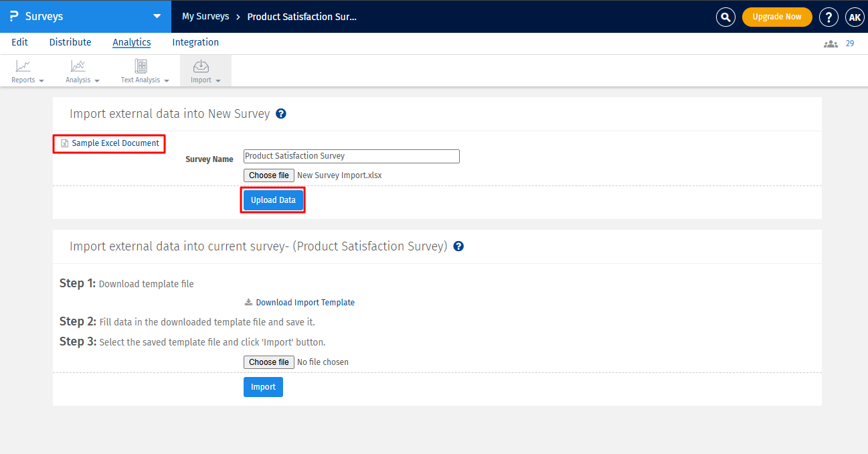Focus the Survey Name input field
The height and width of the screenshot is (454, 868).
351,156
